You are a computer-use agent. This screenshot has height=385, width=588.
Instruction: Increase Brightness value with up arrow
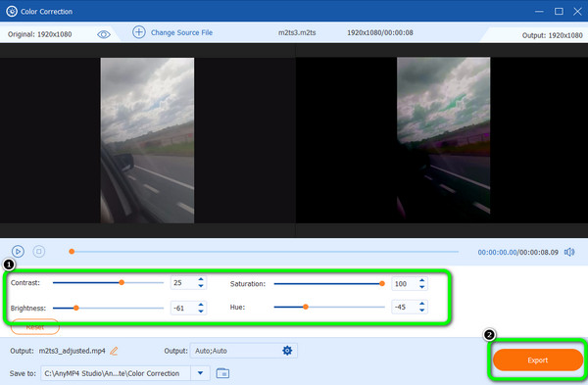coord(201,305)
